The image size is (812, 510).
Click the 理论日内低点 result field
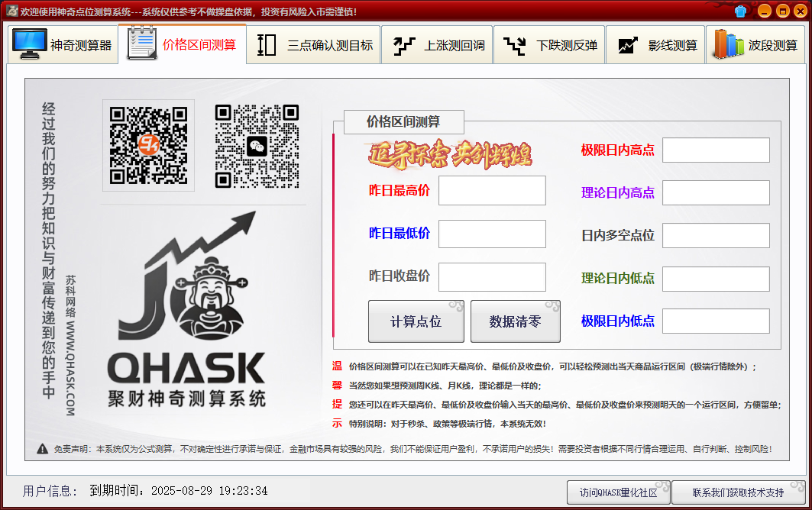(716, 279)
